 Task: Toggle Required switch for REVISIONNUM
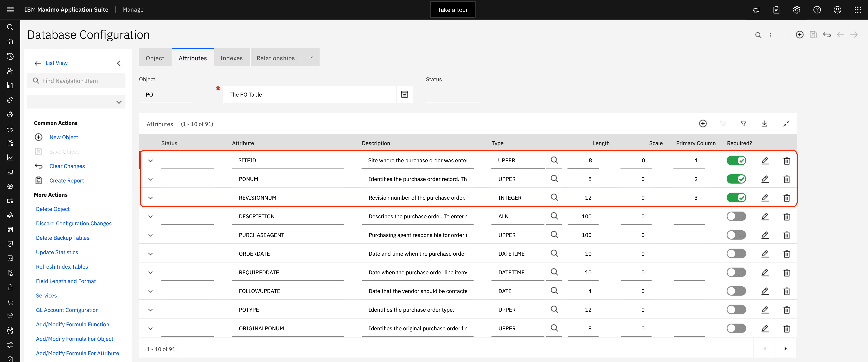pos(736,198)
